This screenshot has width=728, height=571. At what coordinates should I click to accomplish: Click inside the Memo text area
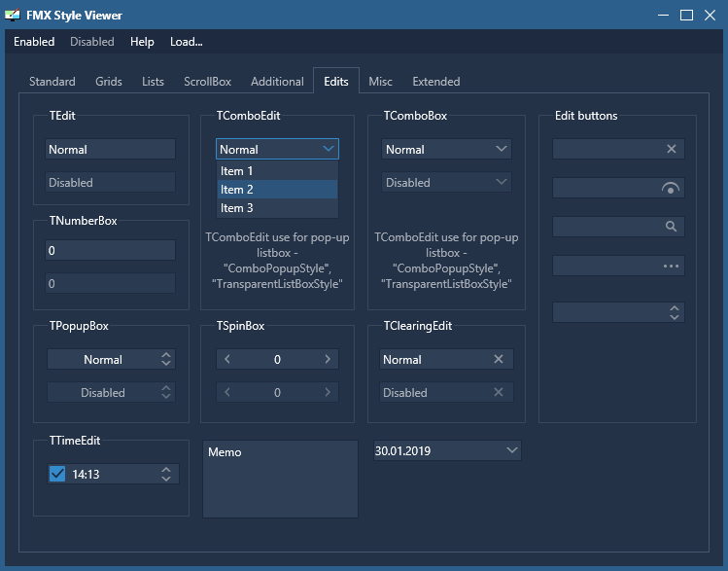[281, 479]
